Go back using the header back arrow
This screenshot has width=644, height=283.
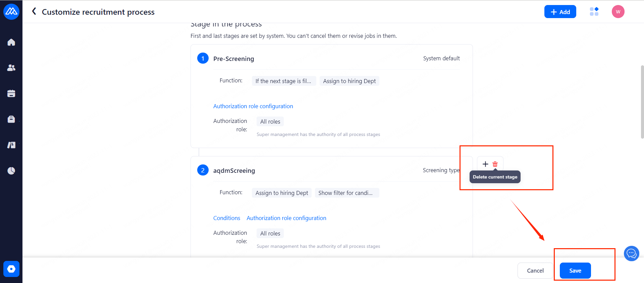point(34,12)
